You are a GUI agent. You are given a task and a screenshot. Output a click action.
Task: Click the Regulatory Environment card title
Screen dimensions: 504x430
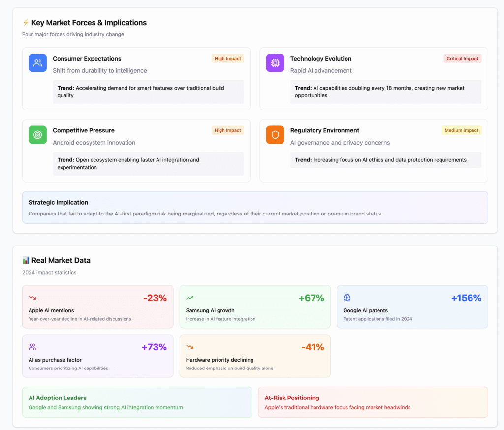(325, 130)
